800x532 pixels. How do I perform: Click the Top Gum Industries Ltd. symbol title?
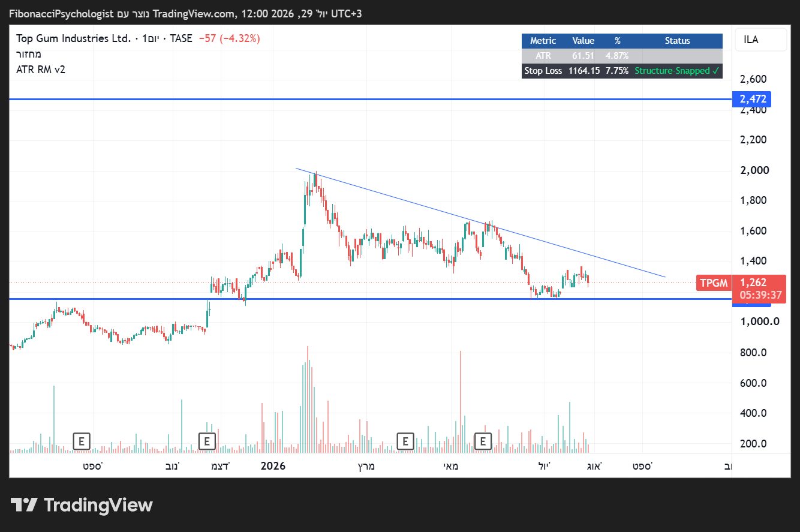pos(73,38)
